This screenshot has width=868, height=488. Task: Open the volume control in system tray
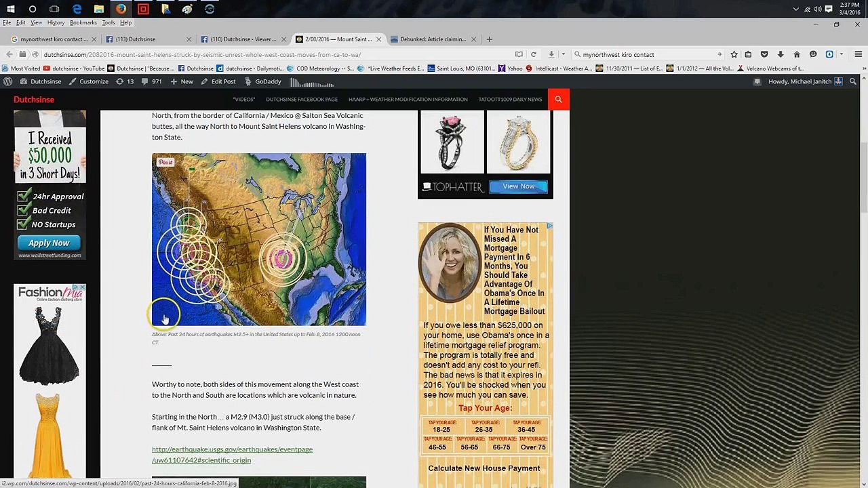coord(817,9)
